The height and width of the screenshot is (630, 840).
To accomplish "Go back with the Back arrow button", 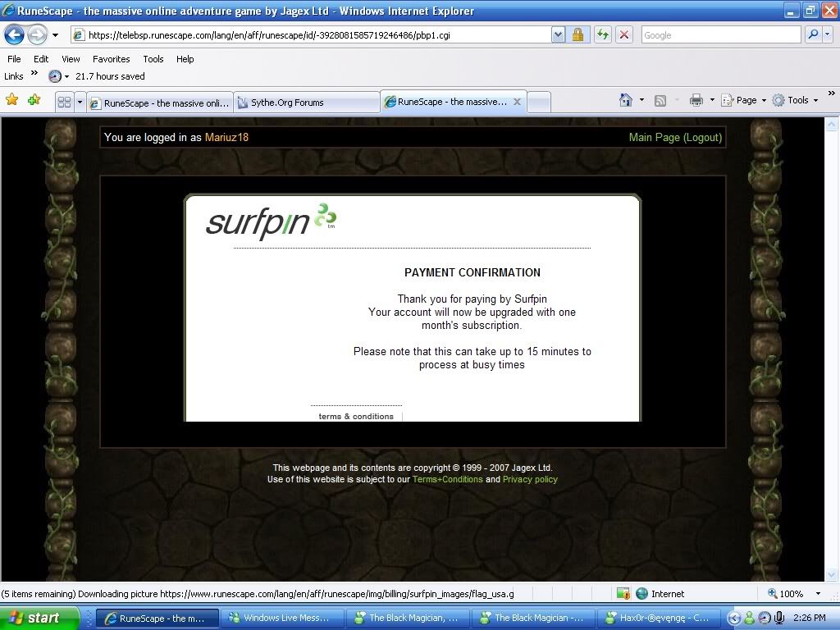I will point(15,35).
